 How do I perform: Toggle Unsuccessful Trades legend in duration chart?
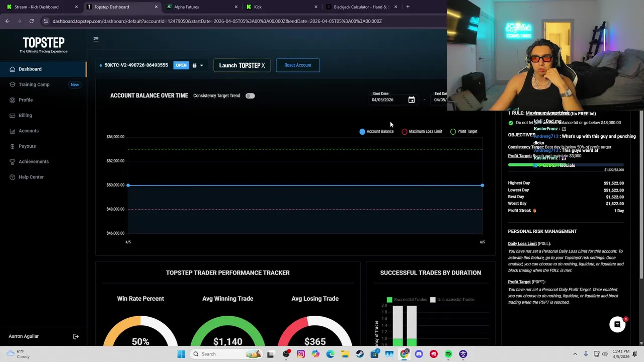(452, 300)
